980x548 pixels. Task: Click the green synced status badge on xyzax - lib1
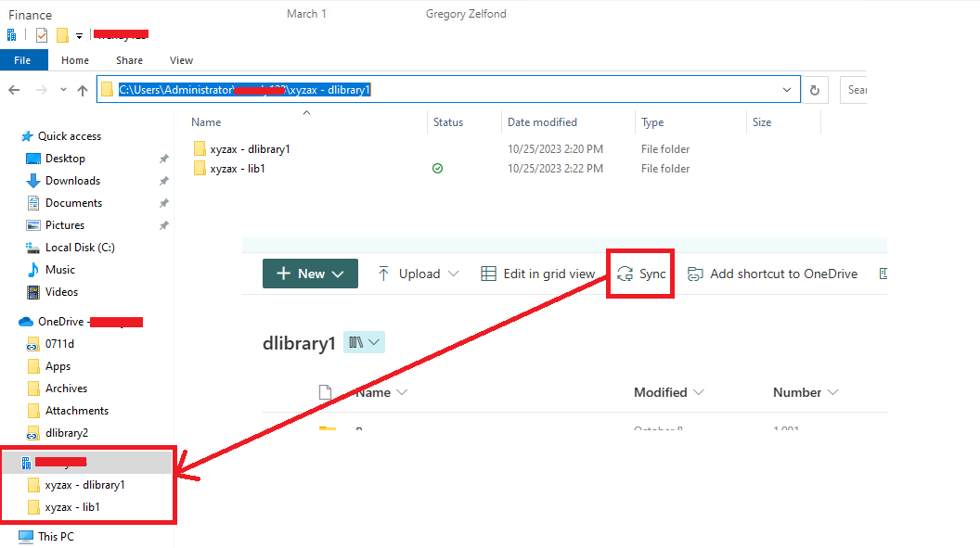(x=437, y=168)
